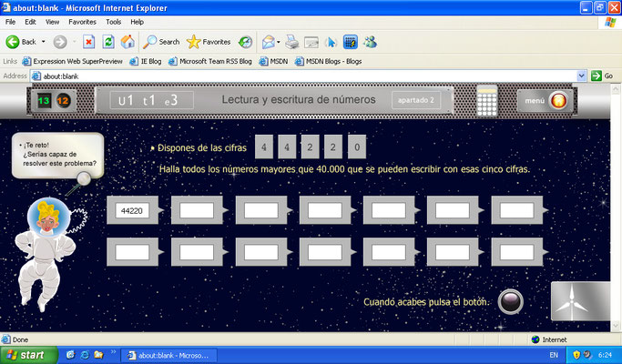Click the last answer box in the bottom row

517,252
